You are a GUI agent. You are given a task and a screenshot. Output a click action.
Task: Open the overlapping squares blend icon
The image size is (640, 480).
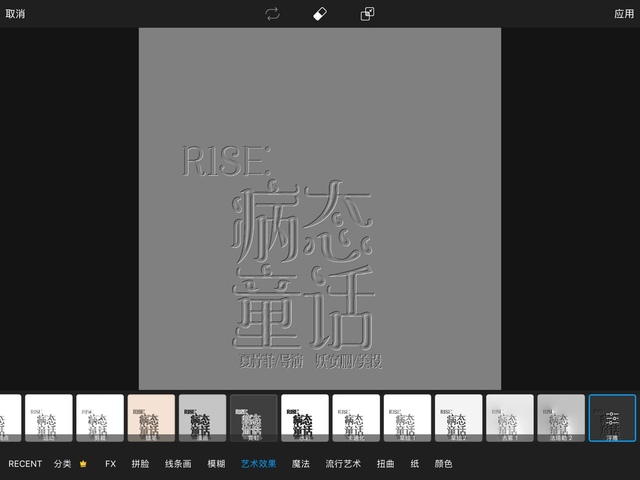pyautogui.click(x=367, y=14)
